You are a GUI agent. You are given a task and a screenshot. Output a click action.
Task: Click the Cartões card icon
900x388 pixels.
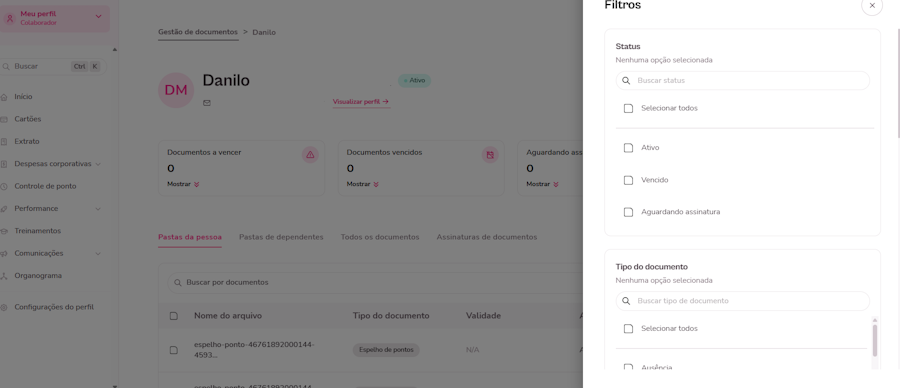click(x=4, y=119)
